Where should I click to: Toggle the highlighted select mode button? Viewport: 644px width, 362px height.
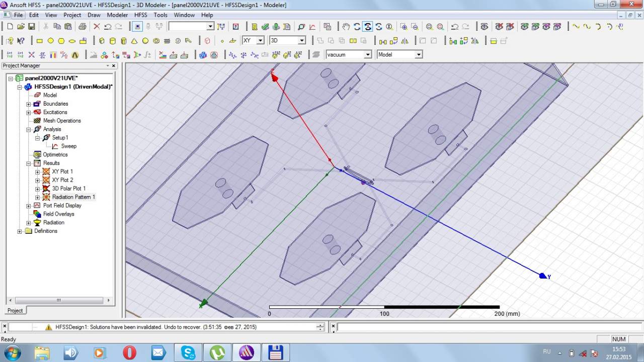tap(138, 27)
